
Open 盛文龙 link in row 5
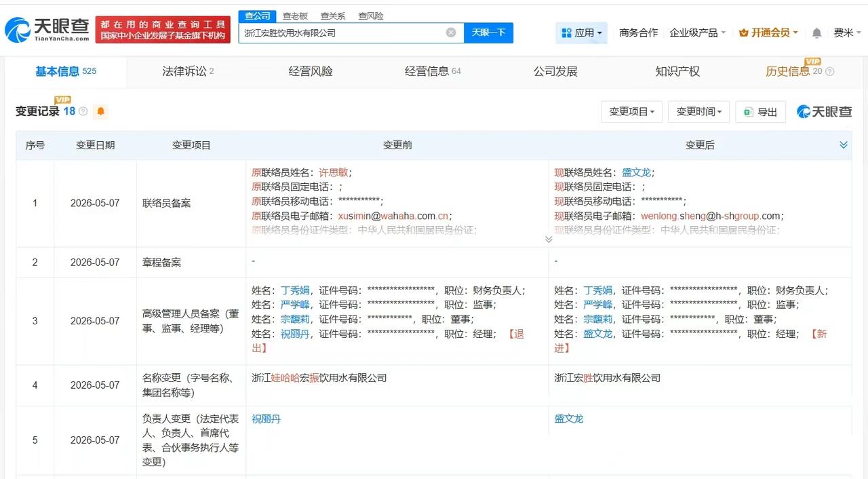pyautogui.click(x=569, y=419)
